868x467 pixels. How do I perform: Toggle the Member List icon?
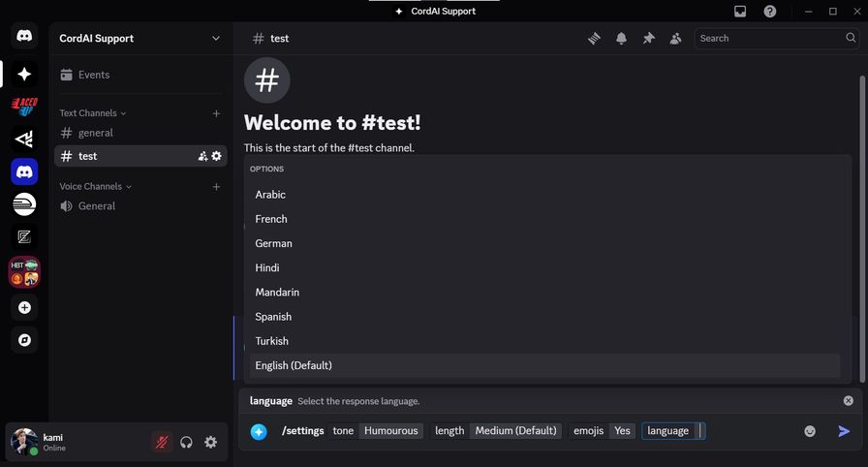(x=675, y=38)
